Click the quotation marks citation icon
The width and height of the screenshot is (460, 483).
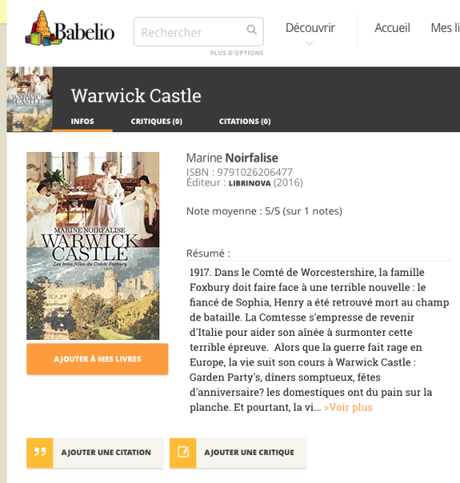tap(40, 453)
